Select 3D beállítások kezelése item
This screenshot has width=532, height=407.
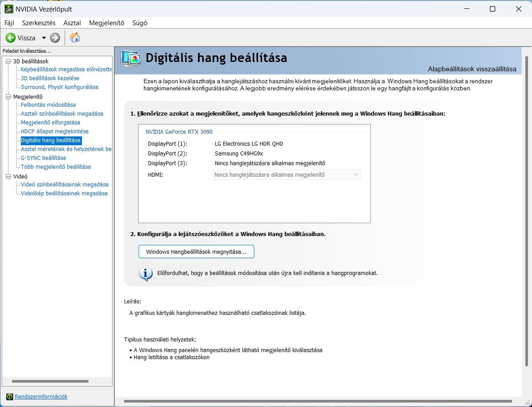click(x=50, y=78)
